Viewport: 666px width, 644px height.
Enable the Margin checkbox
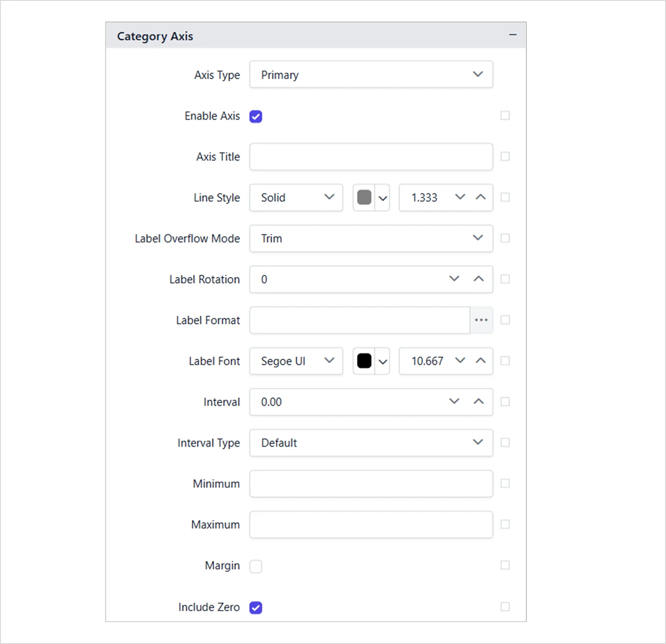point(256,566)
